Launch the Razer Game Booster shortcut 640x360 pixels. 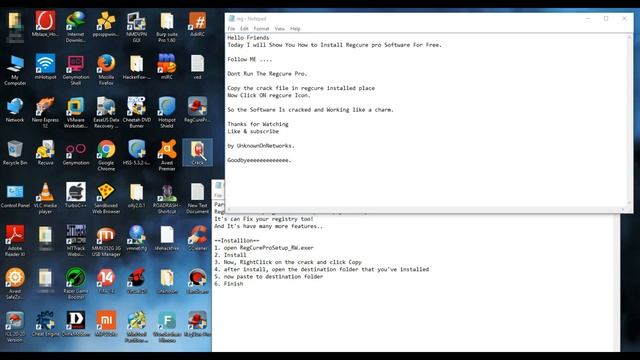[76, 284]
